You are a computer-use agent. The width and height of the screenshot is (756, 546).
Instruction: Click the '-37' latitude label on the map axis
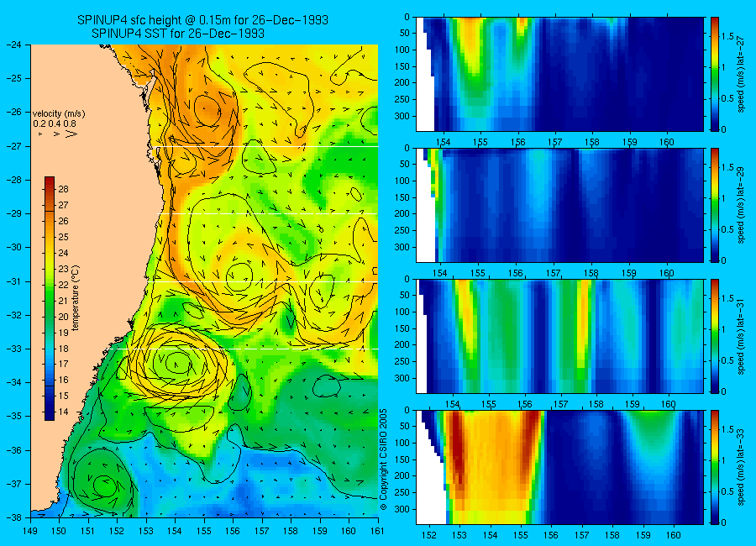pos(13,484)
